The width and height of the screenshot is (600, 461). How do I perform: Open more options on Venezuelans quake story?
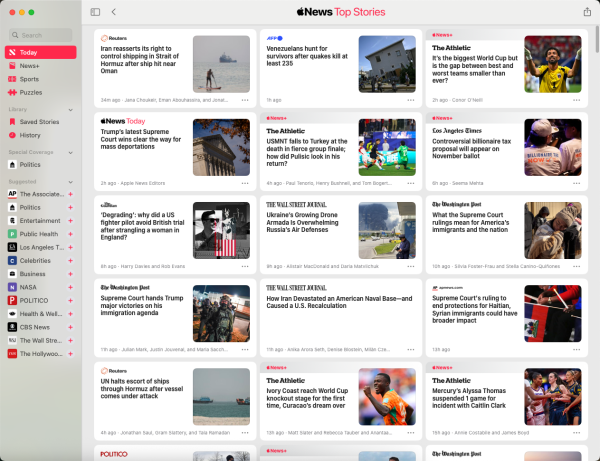click(x=411, y=100)
